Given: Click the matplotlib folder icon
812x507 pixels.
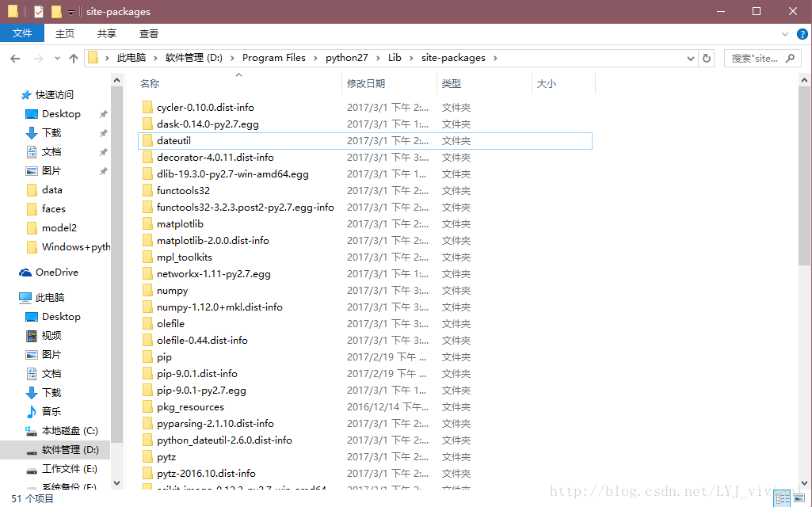Looking at the screenshot, I should pos(147,223).
